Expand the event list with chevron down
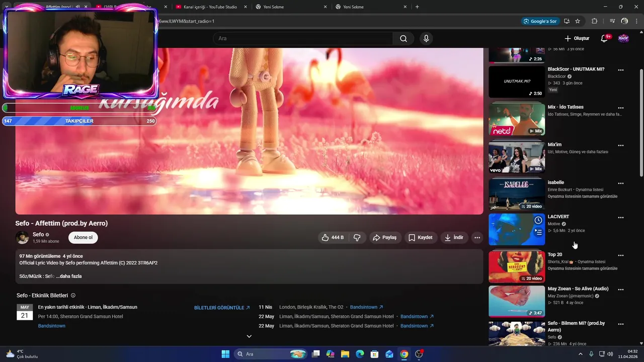This screenshot has height=362, width=644. (x=249, y=336)
